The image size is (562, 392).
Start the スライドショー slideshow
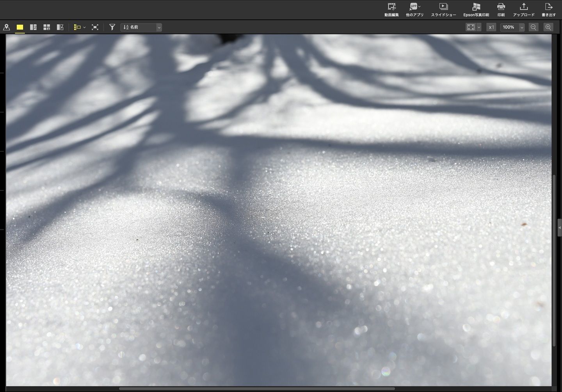pyautogui.click(x=443, y=10)
